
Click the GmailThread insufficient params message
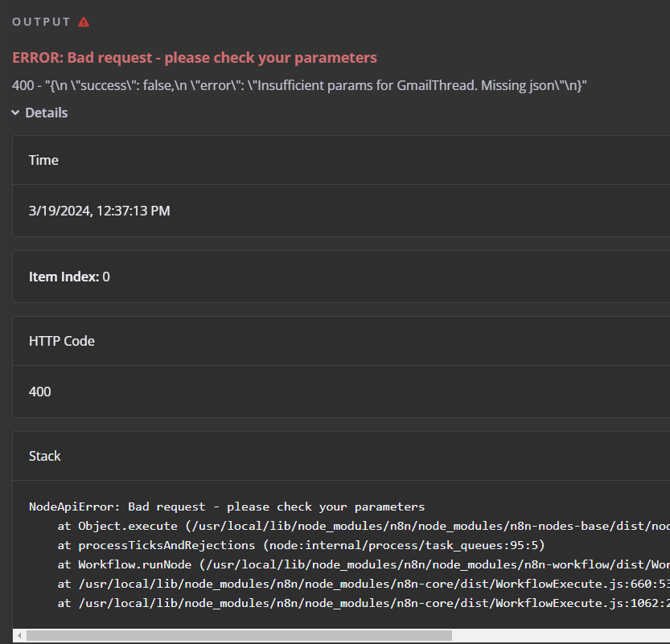pos(299,85)
